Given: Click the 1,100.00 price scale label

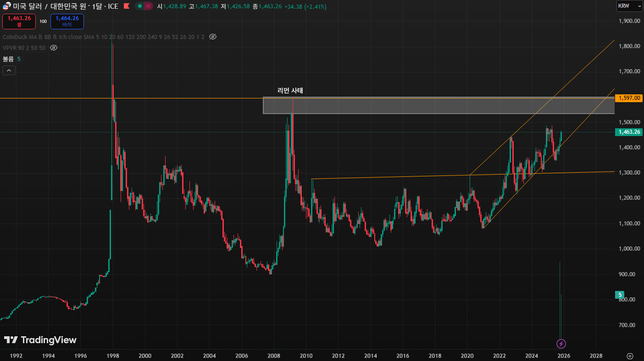Looking at the screenshot, I should click(x=629, y=224).
